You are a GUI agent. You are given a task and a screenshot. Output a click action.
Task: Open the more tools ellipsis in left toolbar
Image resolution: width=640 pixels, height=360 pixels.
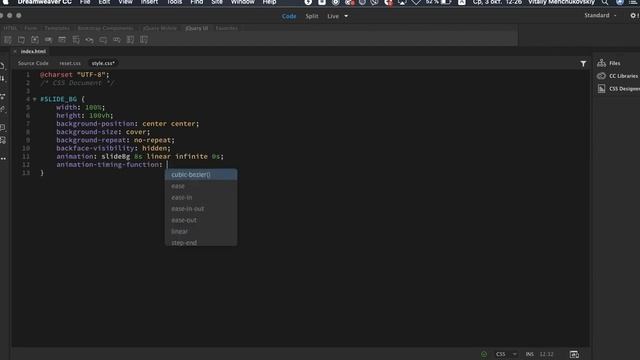click(x=3, y=158)
